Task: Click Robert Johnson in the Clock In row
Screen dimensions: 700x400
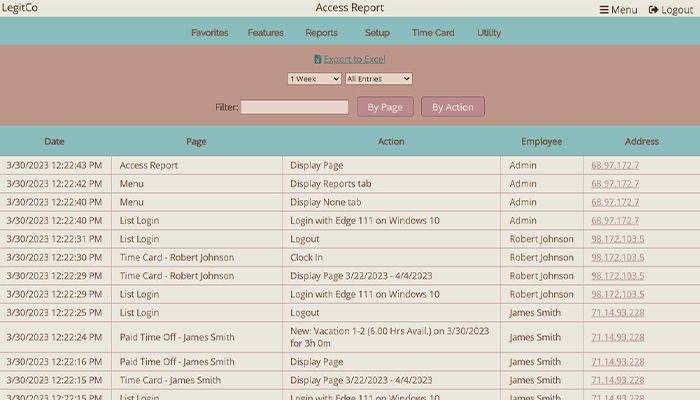Action: pyautogui.click(x=542, y=257)
